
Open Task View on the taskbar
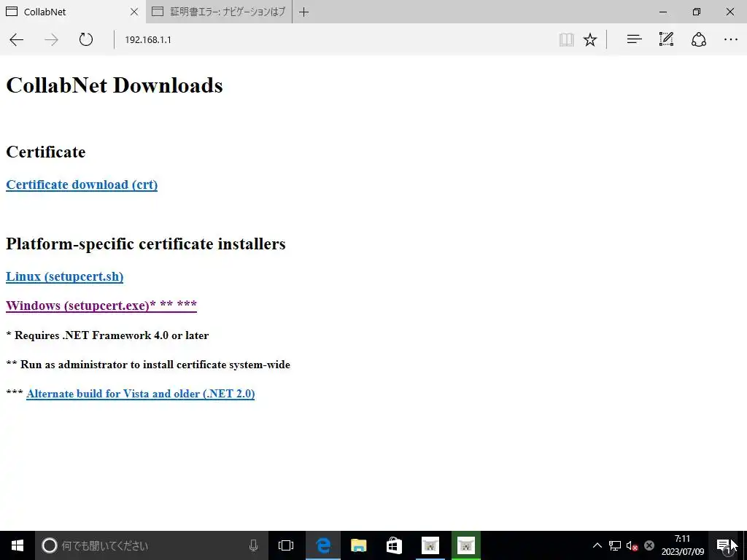point(286,545)
